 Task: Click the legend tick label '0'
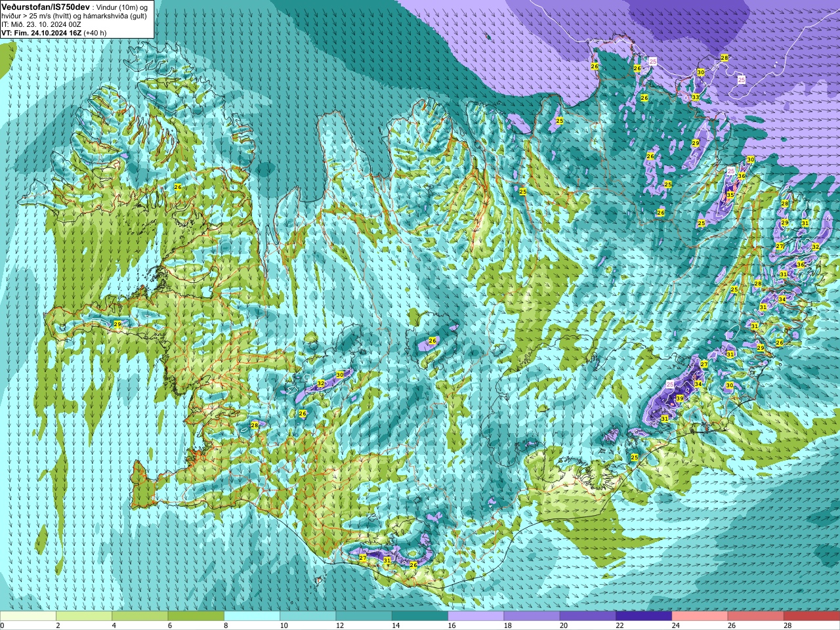(x=3, y=625)
